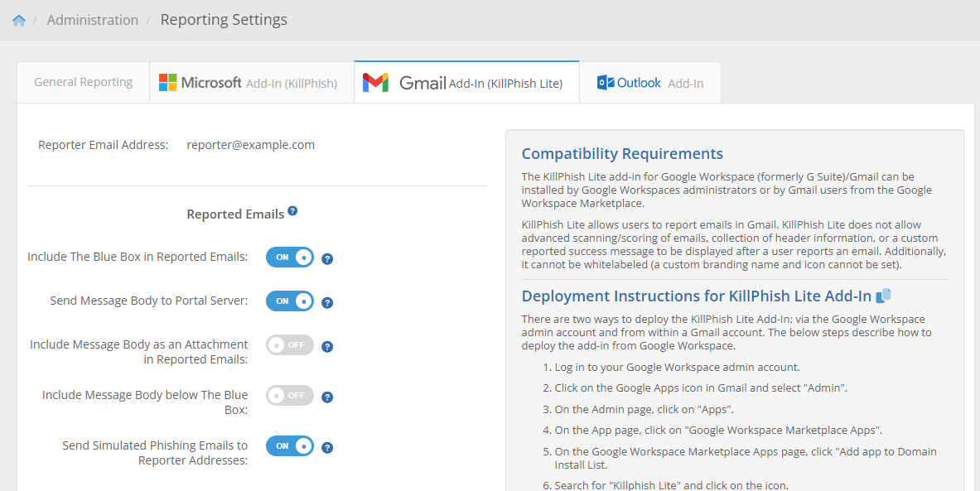
Task: Click the help icon for Message Body below Blue Box
Action: pyautogui.click(x=327, y=397)
